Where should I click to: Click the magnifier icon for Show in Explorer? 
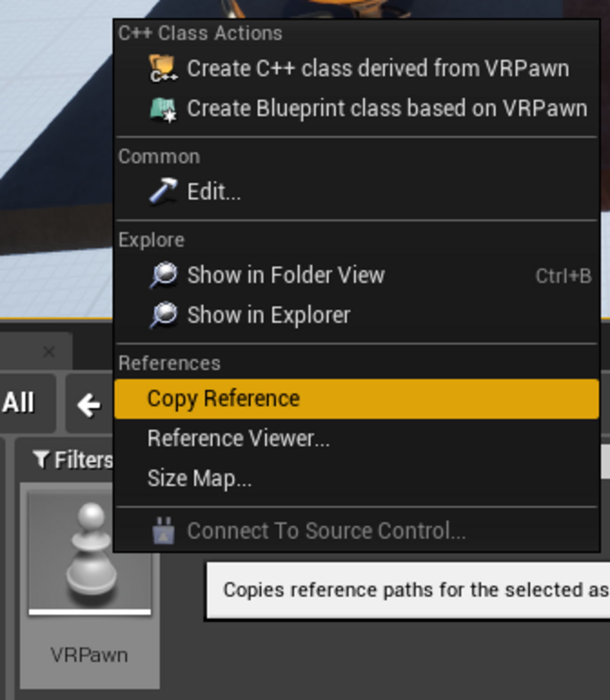(163, 315)
